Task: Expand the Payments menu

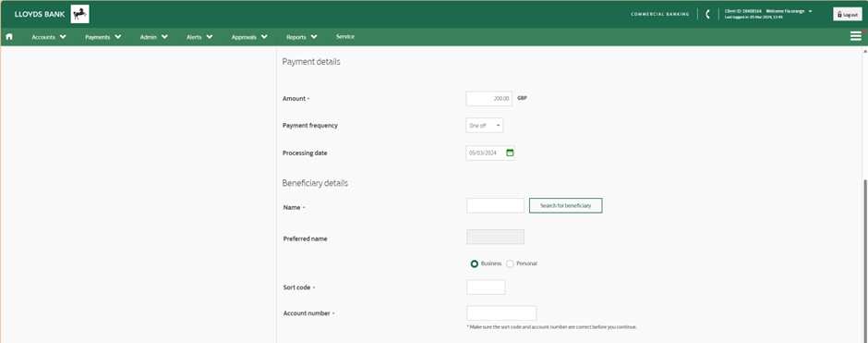Action: point(103,37)
